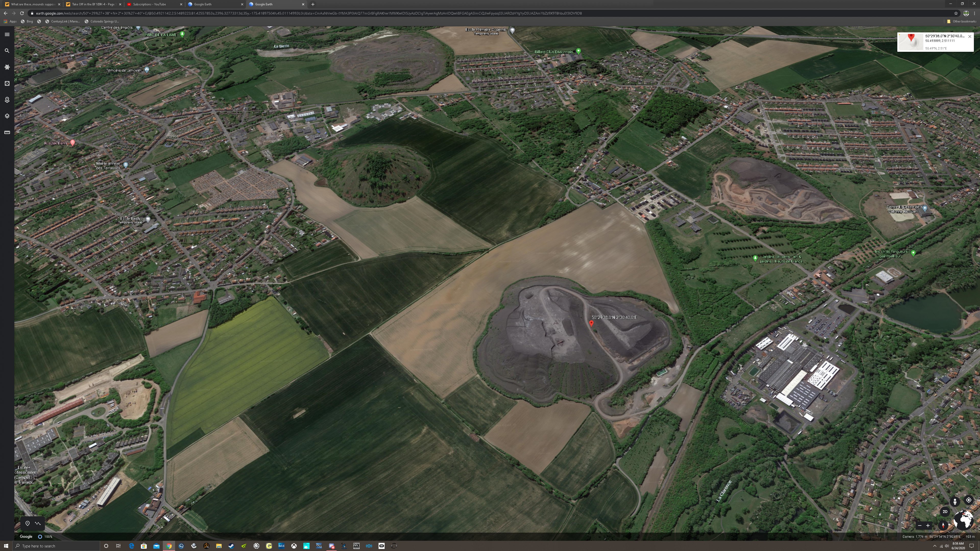The image size is (980, 551).
Task: Expand system tray hidden icons
Action: pyautogui.click(x=934, y=546)
